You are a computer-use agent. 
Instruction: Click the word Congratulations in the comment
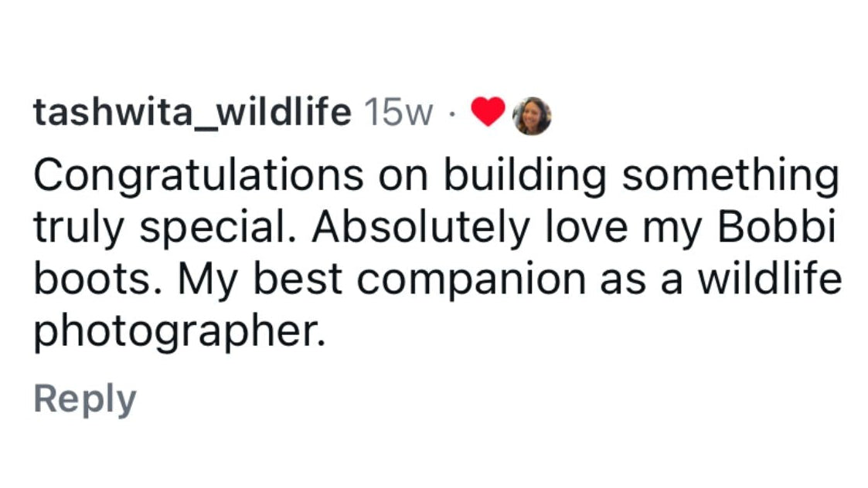pos(199,176)
